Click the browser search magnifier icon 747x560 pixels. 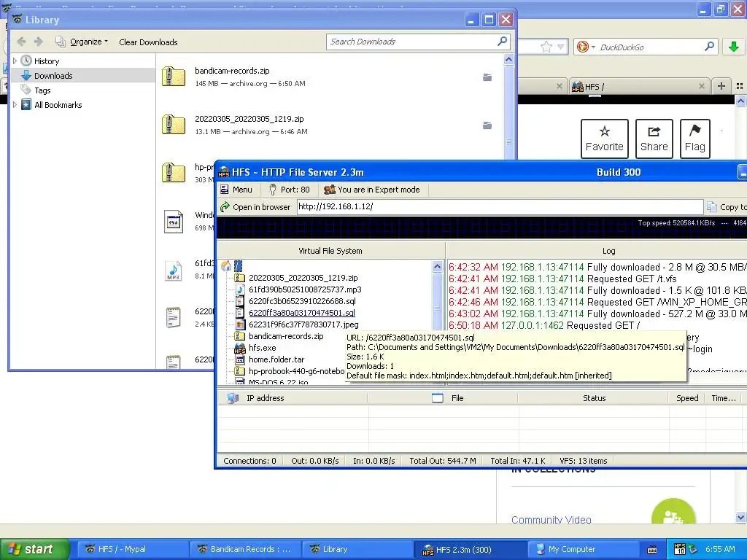coord(709,47)
